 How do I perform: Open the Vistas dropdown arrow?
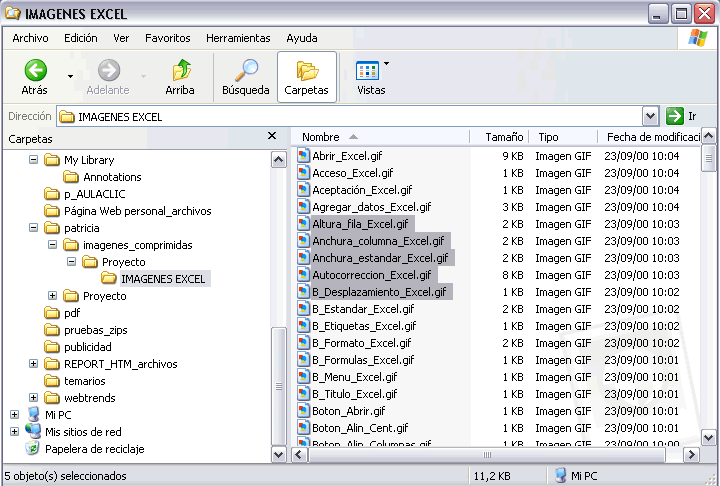tap(386, 63)
